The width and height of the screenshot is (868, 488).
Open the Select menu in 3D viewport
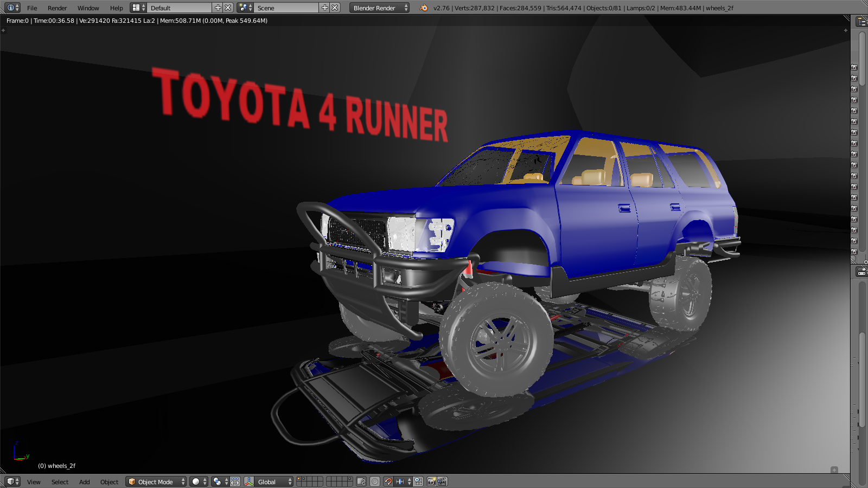pyautogui.click(x=60, y=482)
